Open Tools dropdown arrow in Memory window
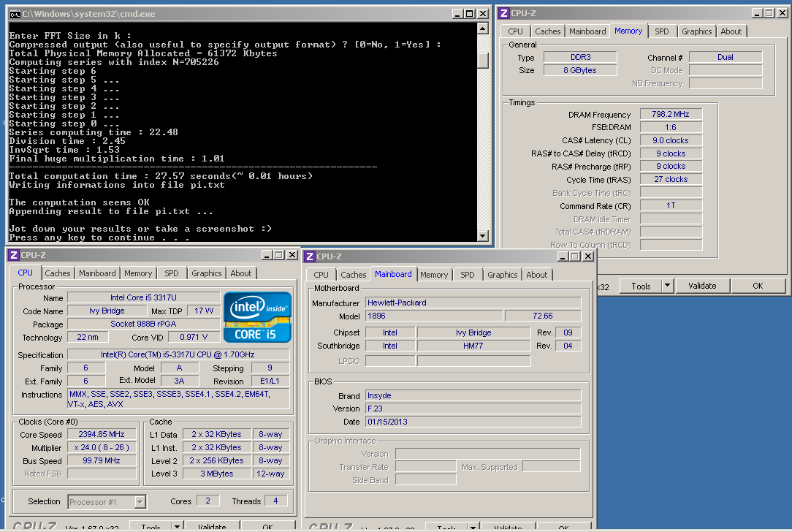 click(x=667, y=286)
